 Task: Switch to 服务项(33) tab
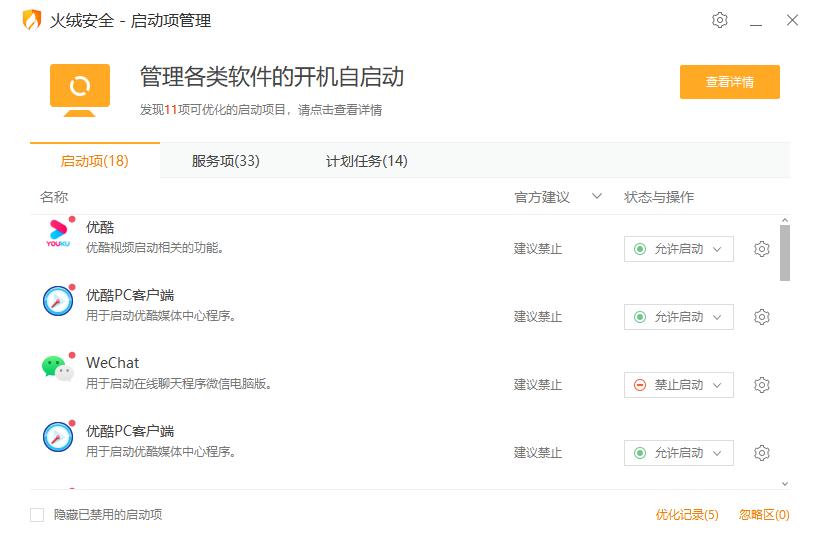click(x=225, y=160)
